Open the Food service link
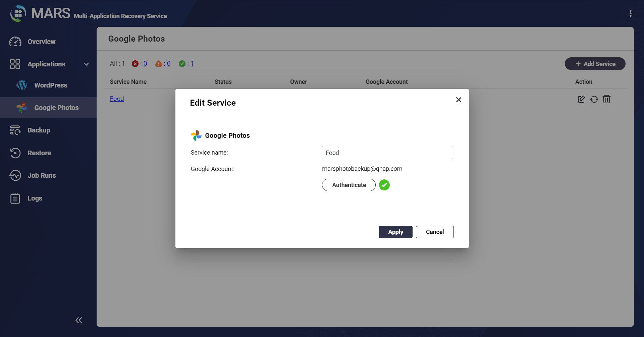The height and width of the screenshot is (337, 644). pyautogui.click(x=117, y=99)
